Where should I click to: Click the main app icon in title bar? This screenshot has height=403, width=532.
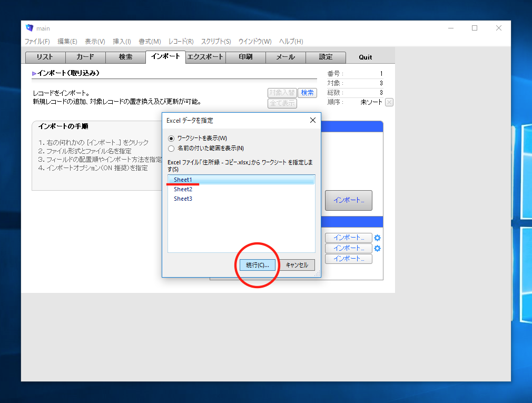click(29, 28)
